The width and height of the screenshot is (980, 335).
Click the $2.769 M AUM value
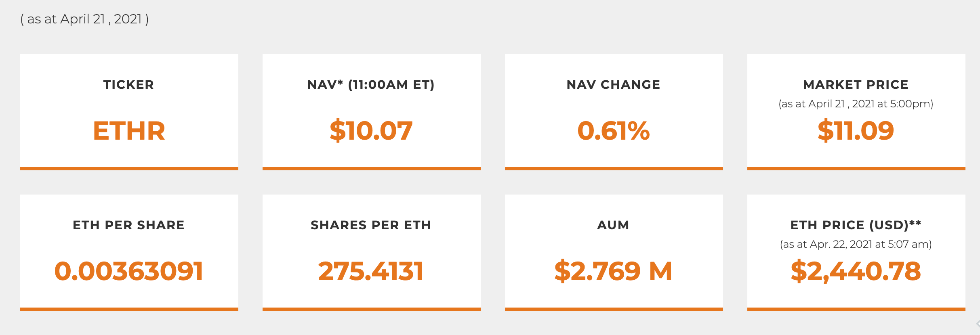click(x=613, y=271)
